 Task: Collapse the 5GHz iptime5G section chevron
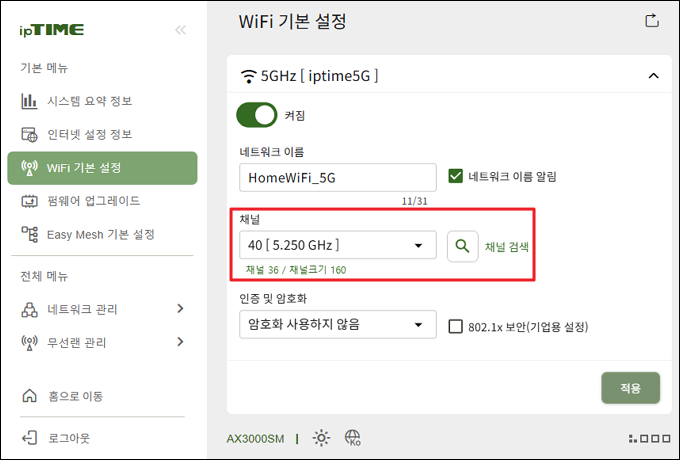[654, 76]
